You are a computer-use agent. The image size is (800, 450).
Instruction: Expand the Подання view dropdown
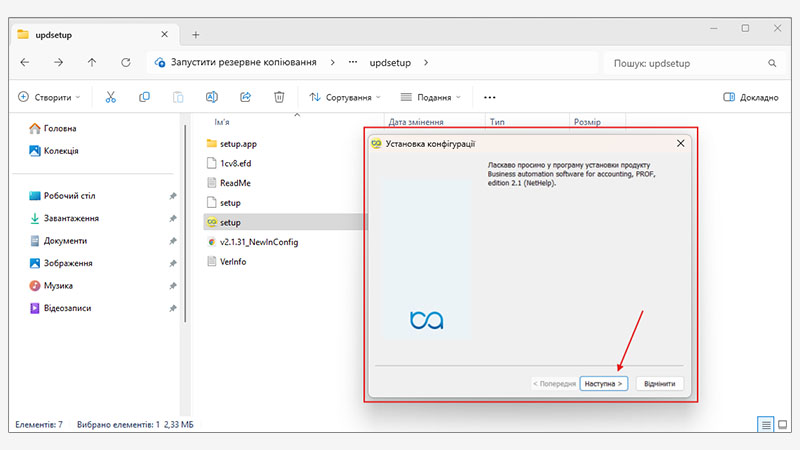(x=431, y=97)
